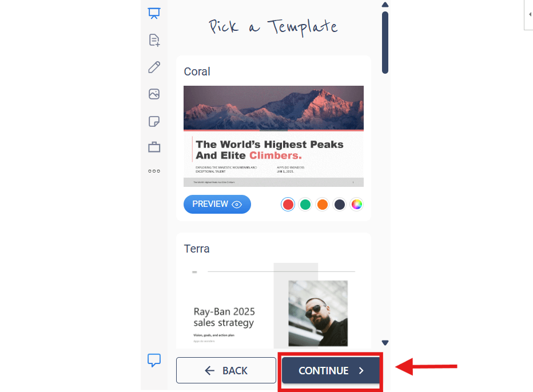Click the scrollbar up arrow
This screenshot has width=533, height=392.
385,5
